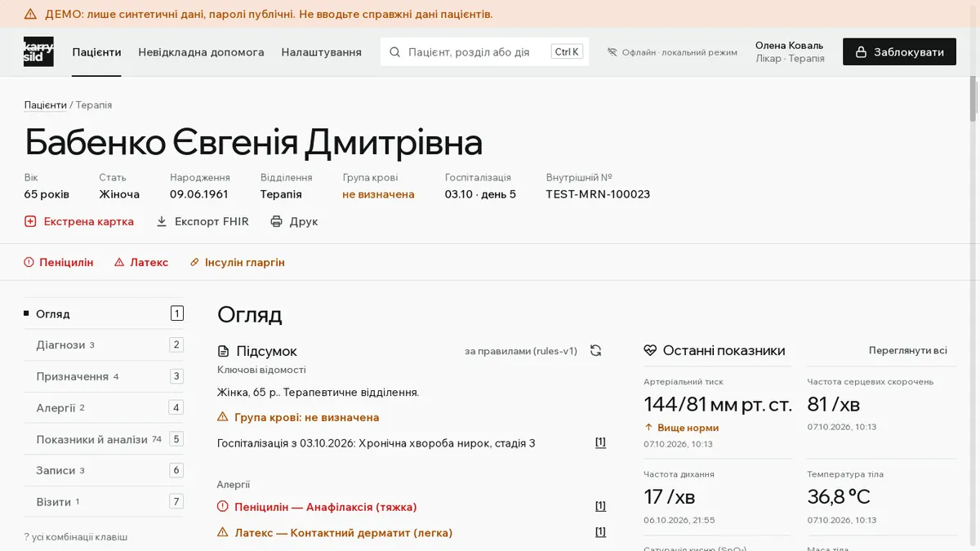Screen dimensions: 980x551
Task: Click the up arrow by Вище норми
Action: 649,428
